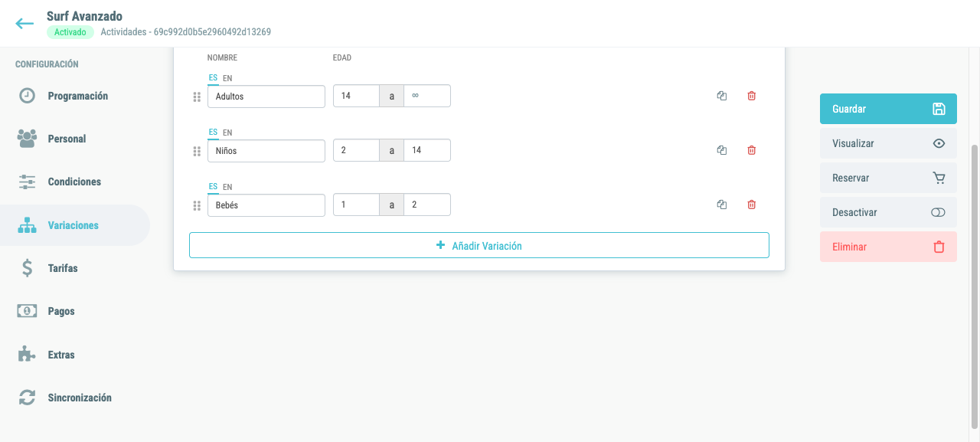Remove the Bebés variation

tap(751, 205)
